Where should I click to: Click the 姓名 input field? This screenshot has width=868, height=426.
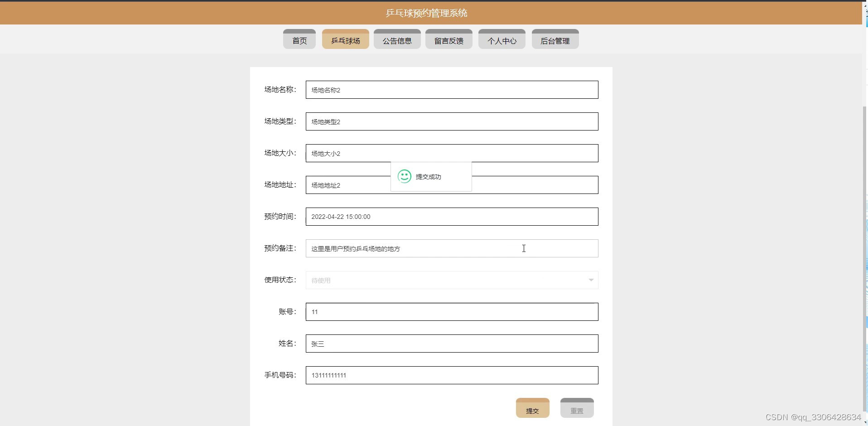click(x=452, y=344)
